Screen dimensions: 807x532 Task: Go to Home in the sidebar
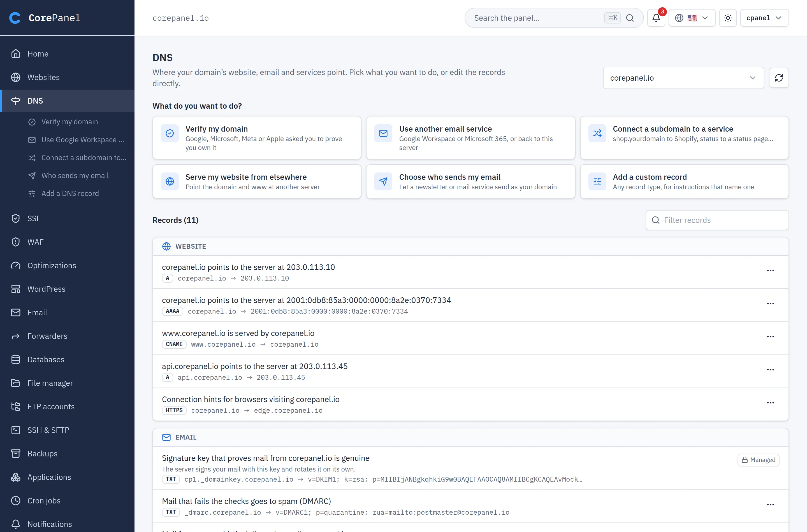tap(67, 53)
